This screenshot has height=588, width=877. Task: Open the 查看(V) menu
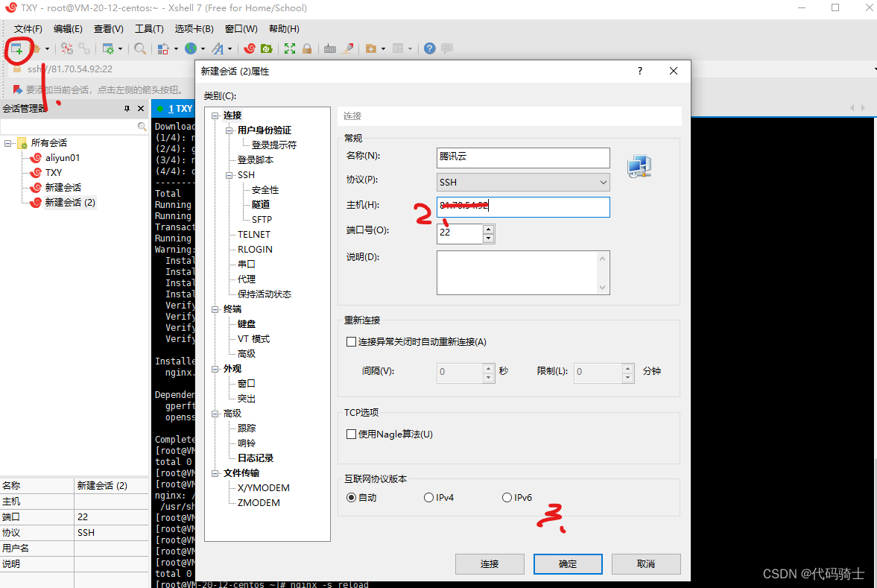click(x=109, y=28)
